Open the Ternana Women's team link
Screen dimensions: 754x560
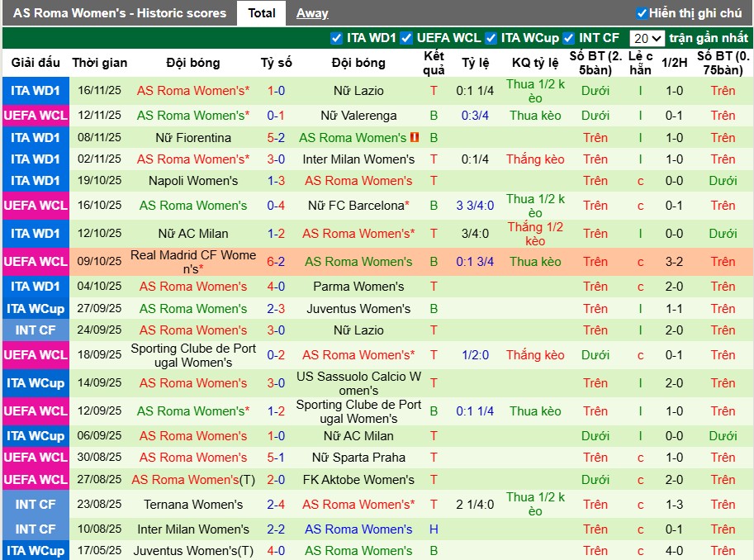coord(193,505)
